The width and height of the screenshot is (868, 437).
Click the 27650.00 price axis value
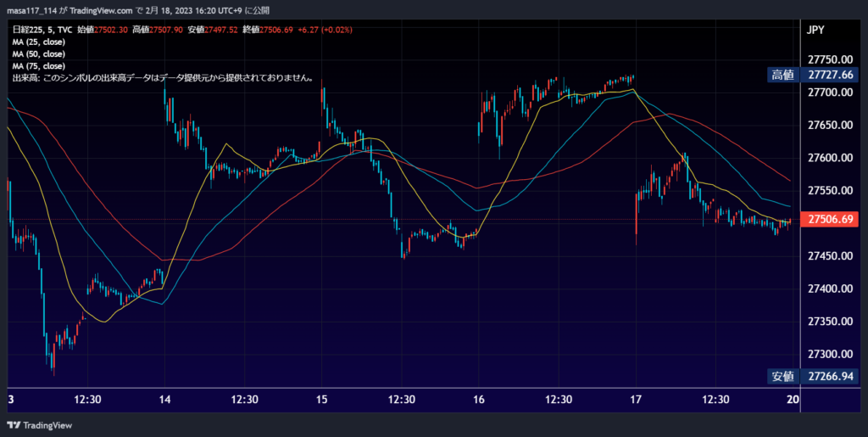pyautogui.click(x=831, y=126)
